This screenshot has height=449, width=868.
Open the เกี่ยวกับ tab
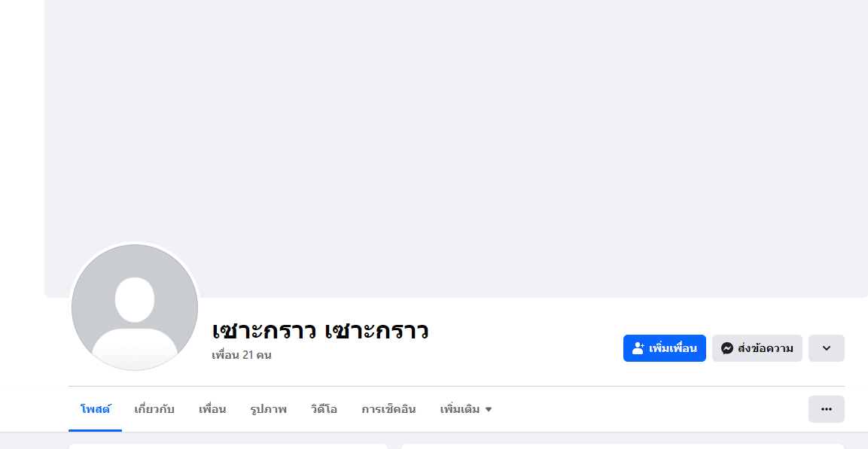[x=154, y=409]
